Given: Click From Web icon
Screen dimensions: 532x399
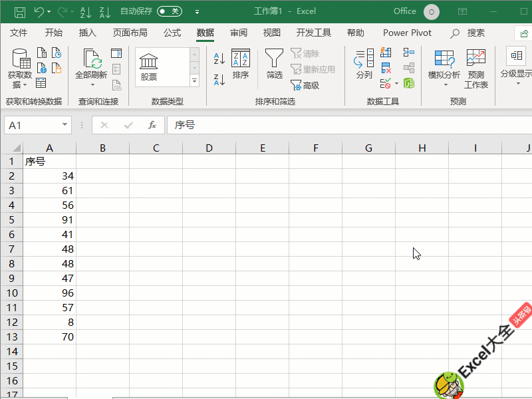Looking at the screenshot, I should (42, 68).
